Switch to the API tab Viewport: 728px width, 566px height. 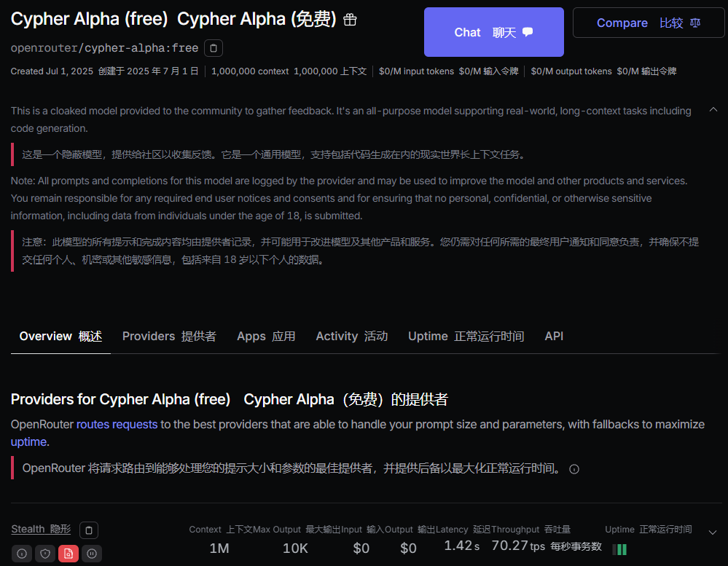554,337
